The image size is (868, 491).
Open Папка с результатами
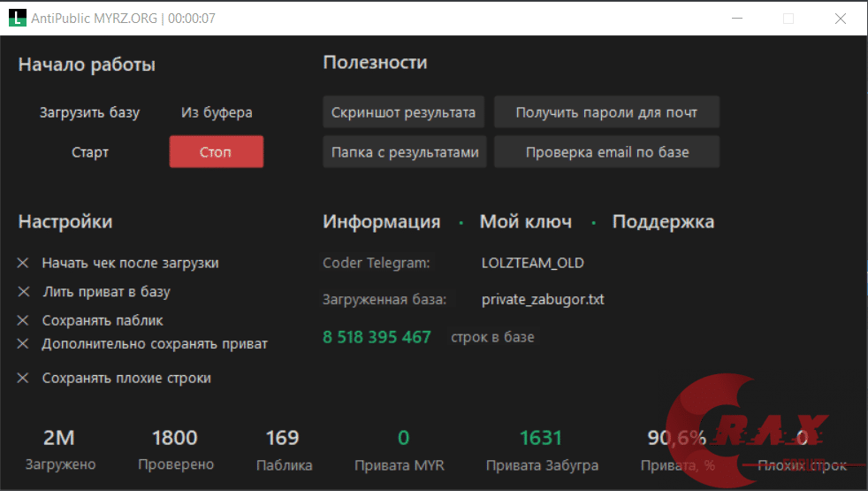click(x=405, y=152)
